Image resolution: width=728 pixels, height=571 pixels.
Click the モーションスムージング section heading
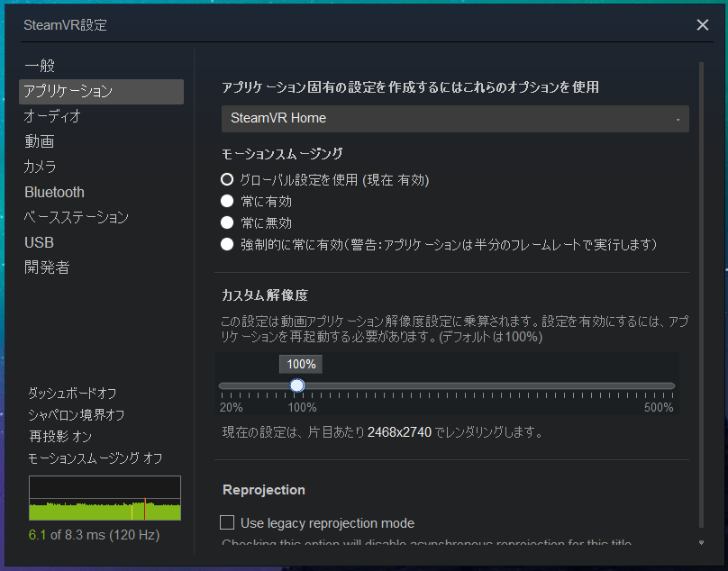coord(282,154)
